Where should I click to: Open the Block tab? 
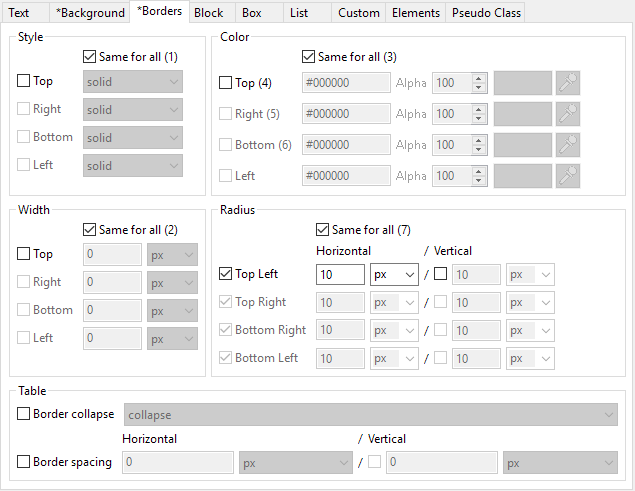(209, 13)
